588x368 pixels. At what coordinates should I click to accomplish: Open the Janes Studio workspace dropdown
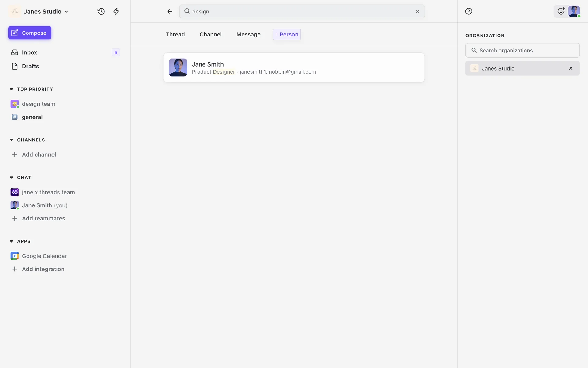click(46, 11)
